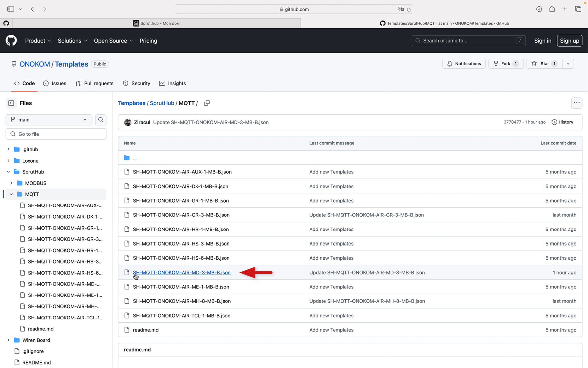Expand the Loxone folder in tree
Image resolution: width=588 pixels, height=368 pixels.
(x=8, y=161)
